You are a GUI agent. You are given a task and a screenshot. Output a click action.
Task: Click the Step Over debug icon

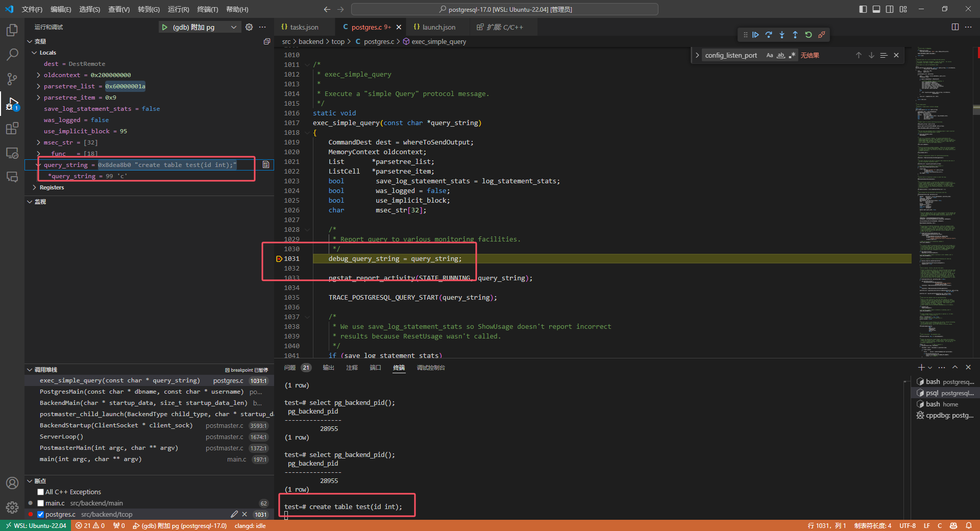(x=769, y=35)
